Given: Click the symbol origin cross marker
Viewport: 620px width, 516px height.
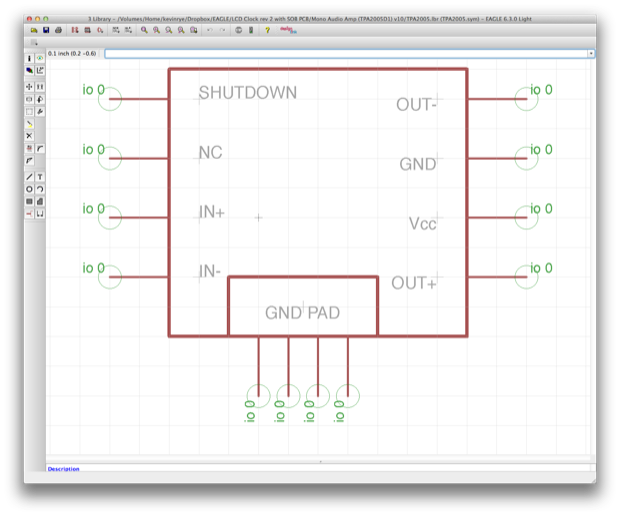Looking at the screenshot, I should pyautogui.click(x=258, y=217).
